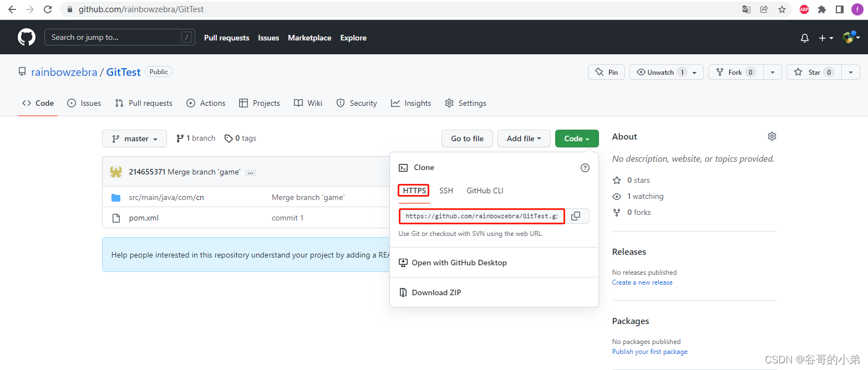Open the src/main/java/com/cn folder
Screen dimensions: 868x370
(x=166, y=197)
